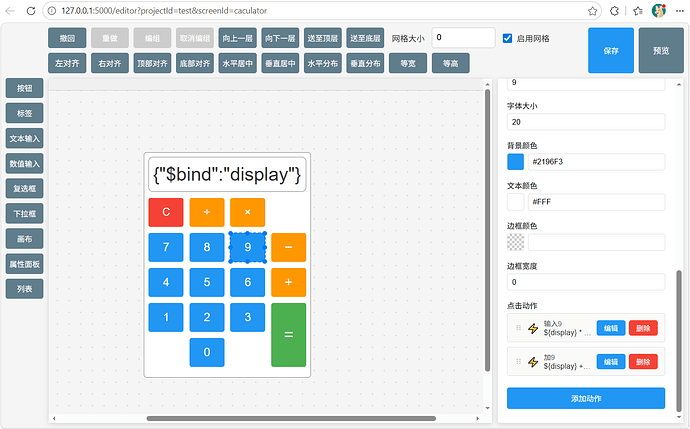Screen dimensions: 690x429
Task: Click the lightning icon of 加9 action
Action: coord(533,362)
